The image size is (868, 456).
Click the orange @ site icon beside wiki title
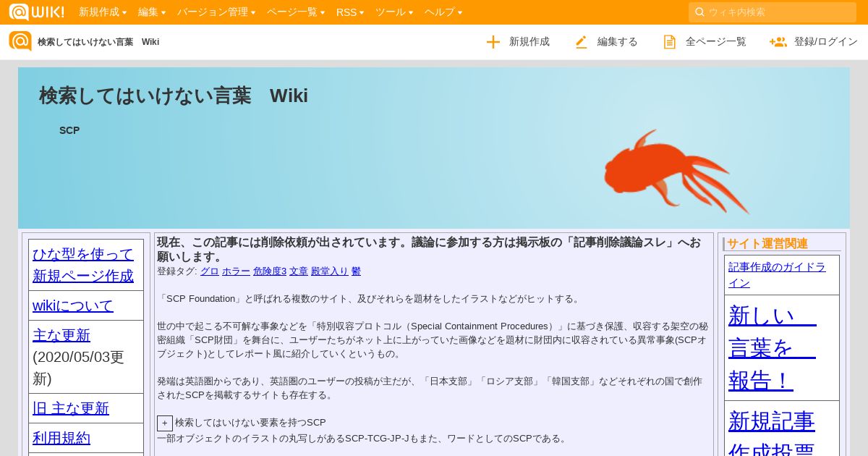(x=20, y=41)
